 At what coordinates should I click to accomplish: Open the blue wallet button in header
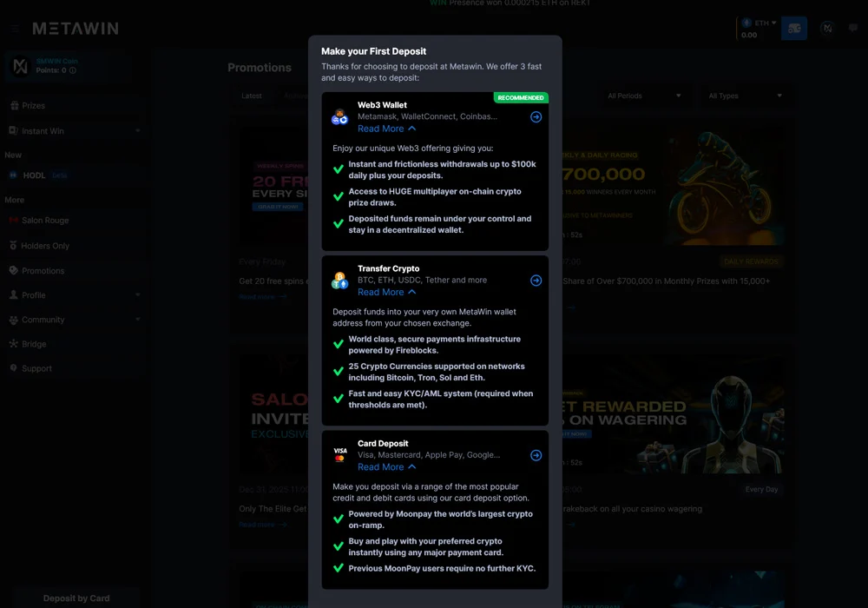pyautogui.click(x=793, y=29)
